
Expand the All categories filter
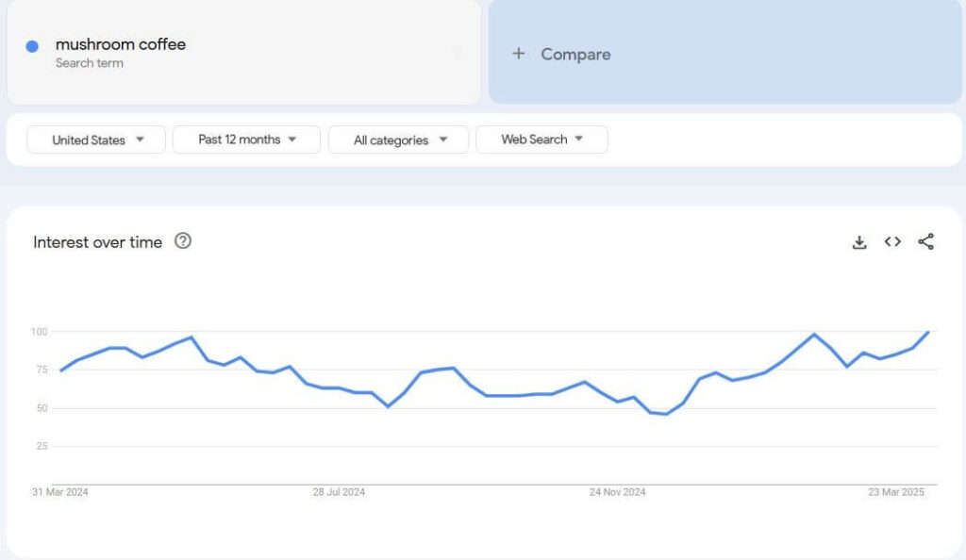398,140
